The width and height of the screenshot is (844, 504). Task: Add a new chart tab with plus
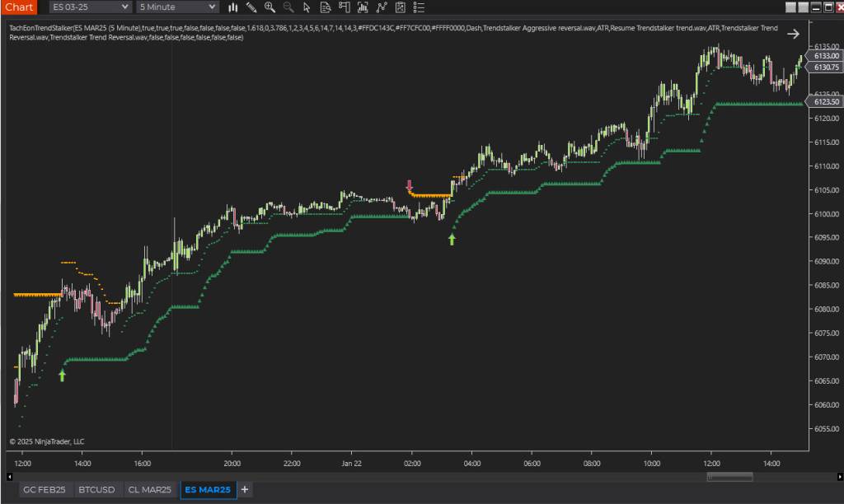[245, 490]
